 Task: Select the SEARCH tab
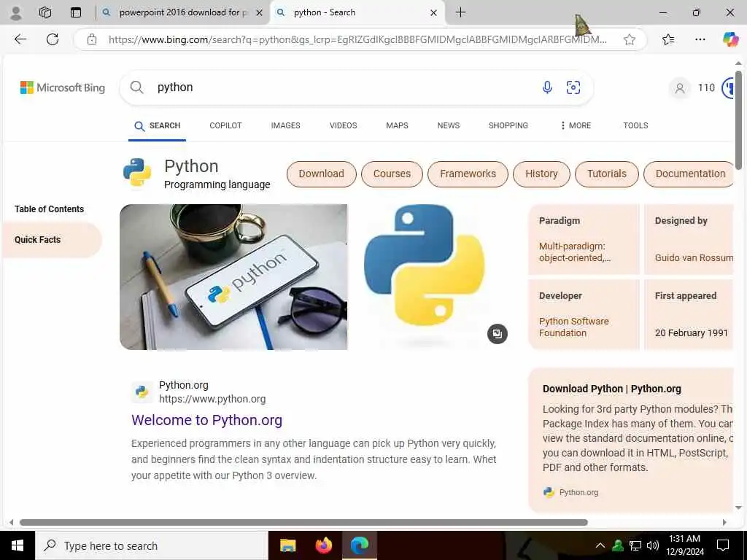coord(158,125)
